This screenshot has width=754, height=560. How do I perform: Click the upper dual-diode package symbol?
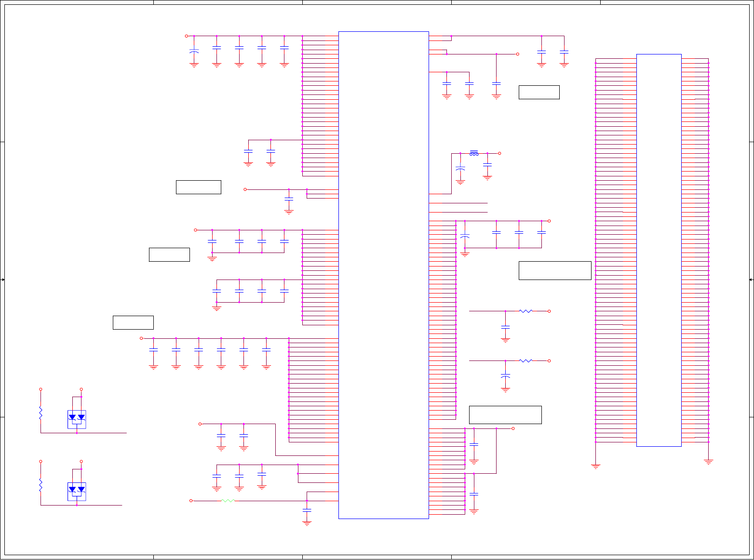point(77,419)
